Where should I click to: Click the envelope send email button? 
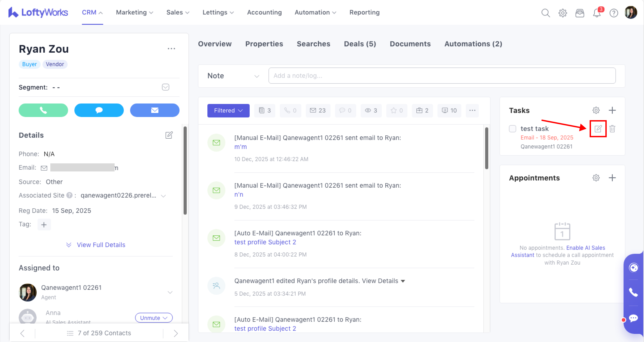155,110
